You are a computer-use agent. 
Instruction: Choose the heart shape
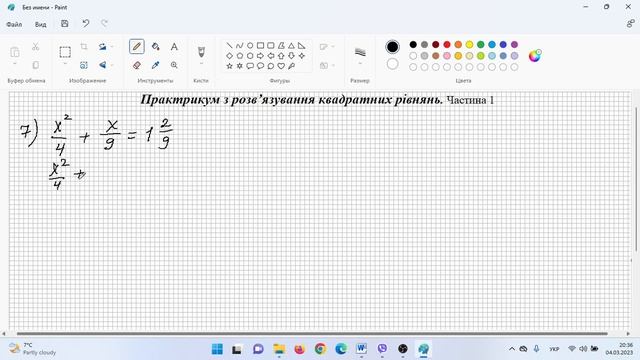tap(281, 66)
